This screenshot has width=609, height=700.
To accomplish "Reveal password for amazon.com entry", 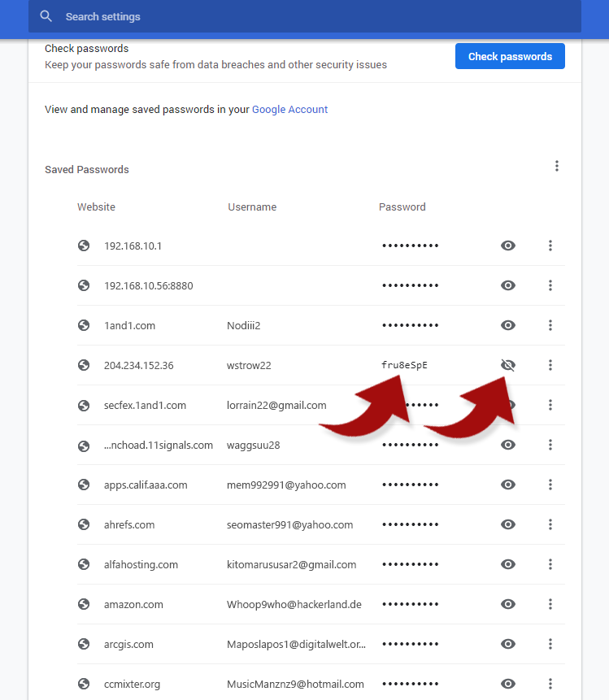I will (x=508, y=604).
